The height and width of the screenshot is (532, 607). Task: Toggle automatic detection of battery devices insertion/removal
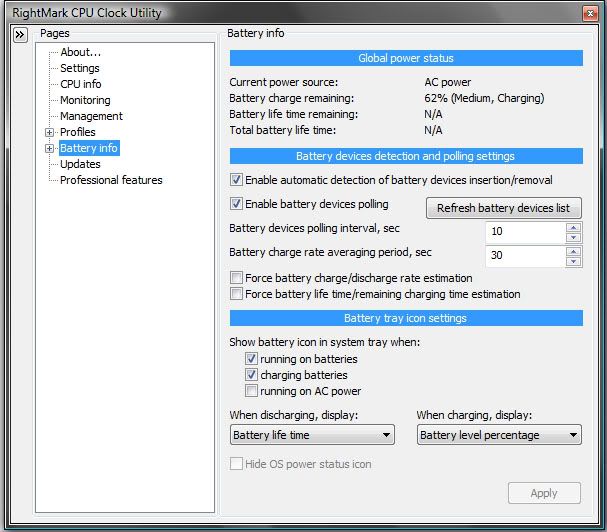click(x=236, y=180)
